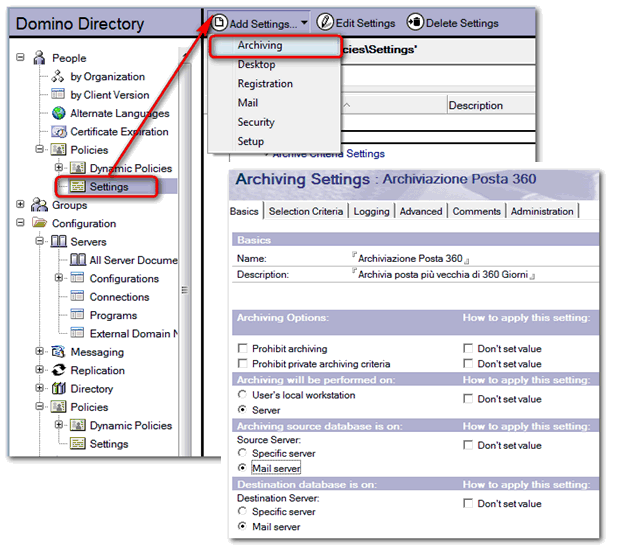Collapse the Servers tree node
The width and height of the screenshot is (620, 555).
tap(40, 241)
